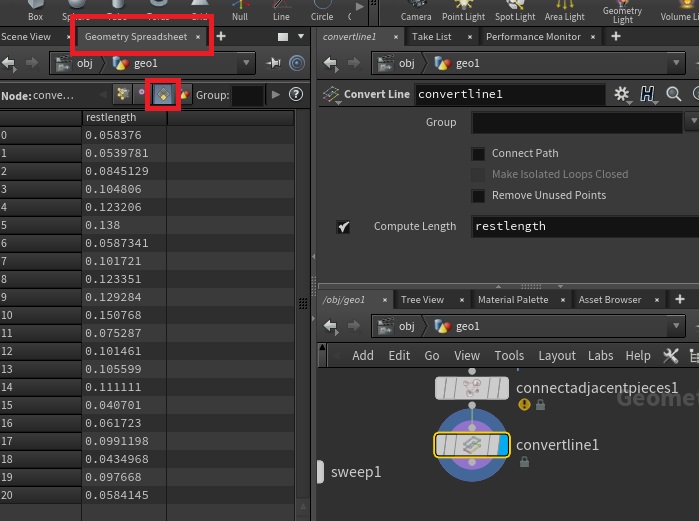Add new tab to network pane
The image size is (699, 521).
(x=680, y=299)
